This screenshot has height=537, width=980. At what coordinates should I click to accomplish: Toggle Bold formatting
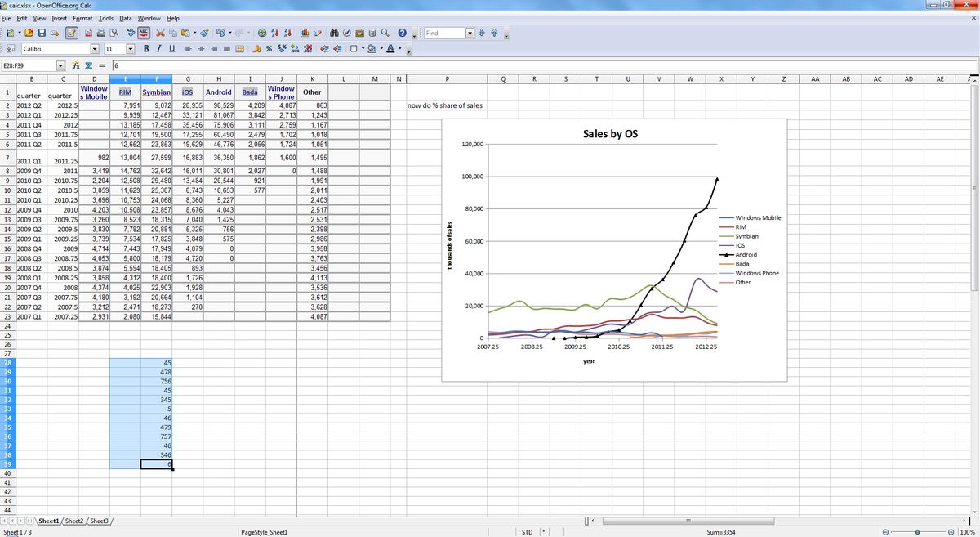pyautogui.click(x=147, y=50)
